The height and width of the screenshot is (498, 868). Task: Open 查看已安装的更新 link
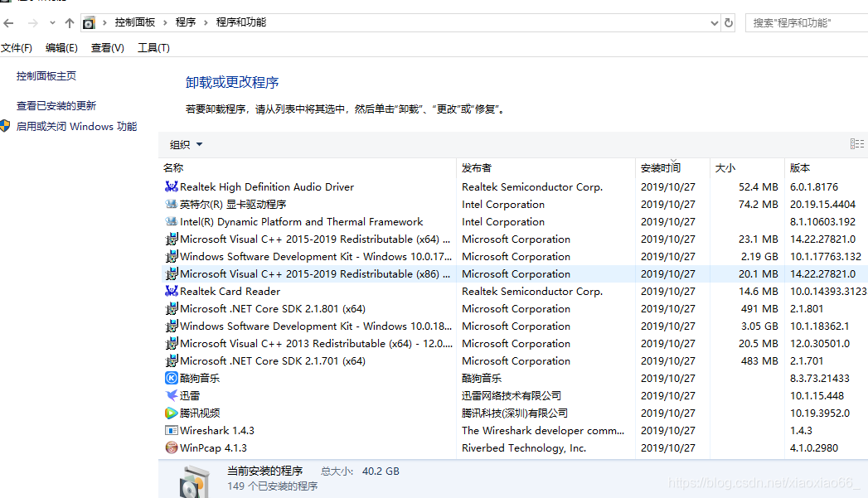[56, 106]
